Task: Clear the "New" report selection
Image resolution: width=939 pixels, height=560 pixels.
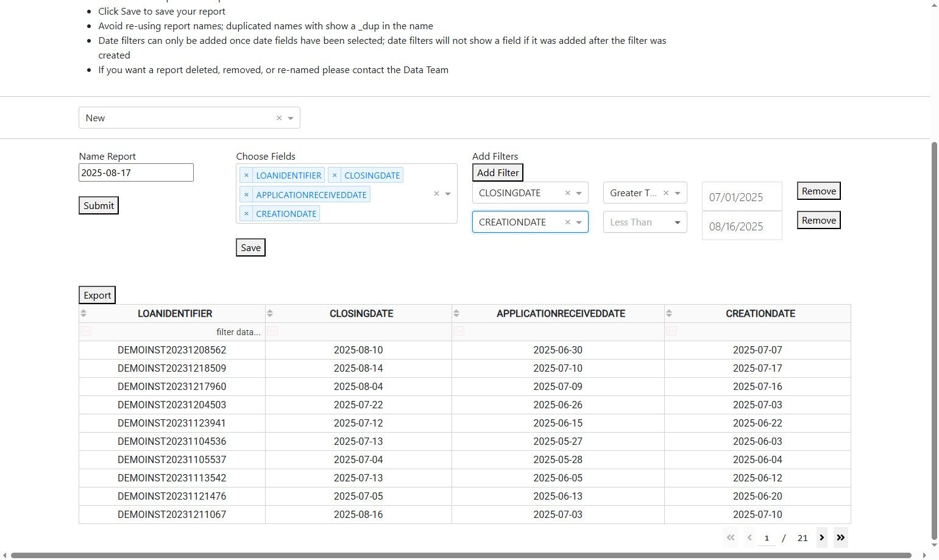Action: pos(279,118)
